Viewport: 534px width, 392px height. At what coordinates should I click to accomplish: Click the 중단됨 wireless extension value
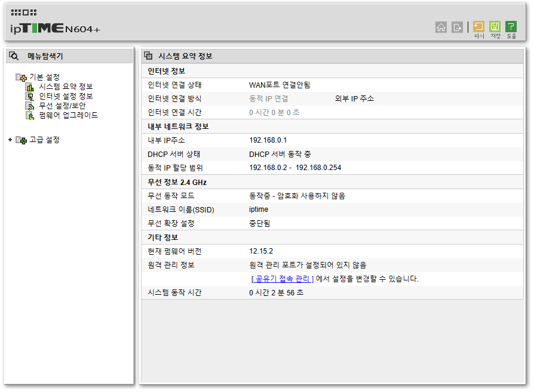point(259,224)
